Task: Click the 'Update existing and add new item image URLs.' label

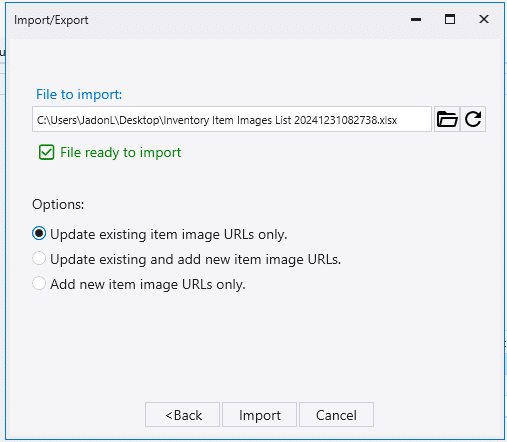Action: click(195, 259)
